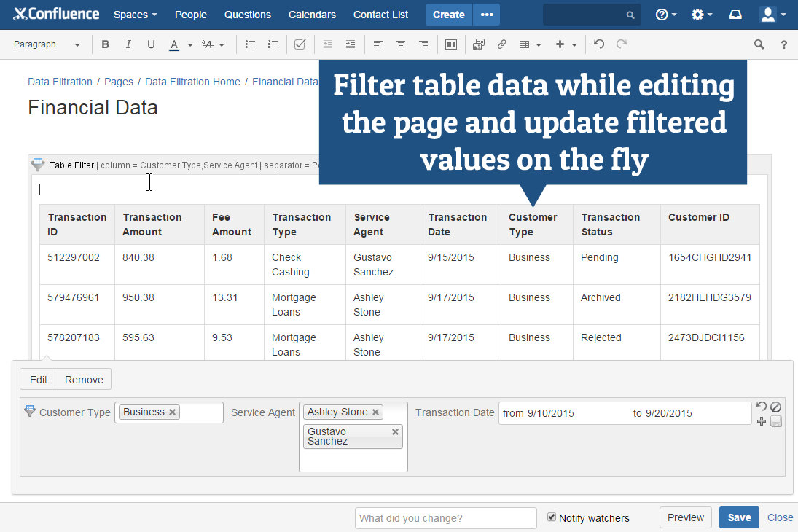Screen dimensions: 798x532
Task: Open the Paragraph style dropdown
Action: click(x=47, y=44)
